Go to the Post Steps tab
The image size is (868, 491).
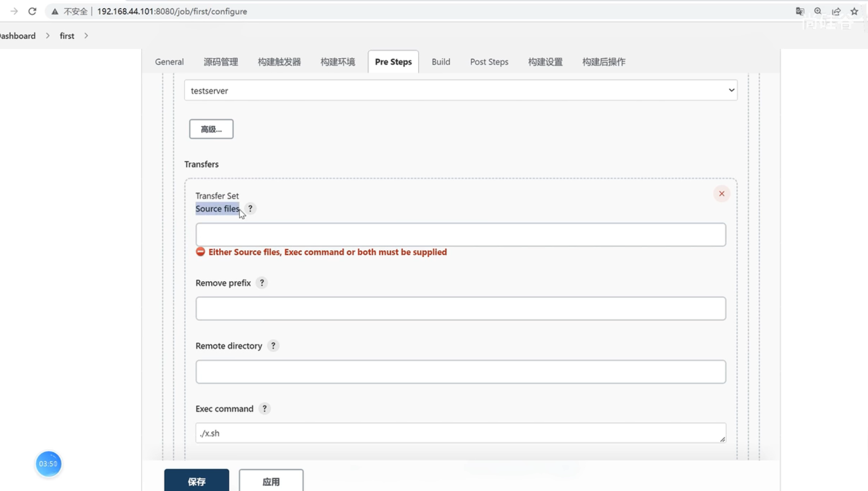pos(489,62)
